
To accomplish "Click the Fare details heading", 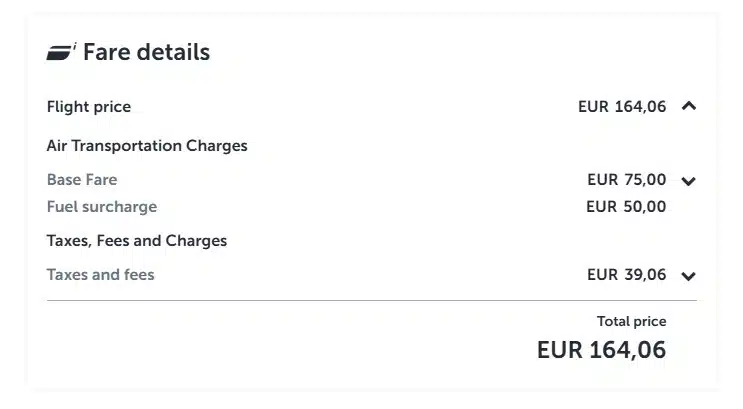I will pos(146,53).
